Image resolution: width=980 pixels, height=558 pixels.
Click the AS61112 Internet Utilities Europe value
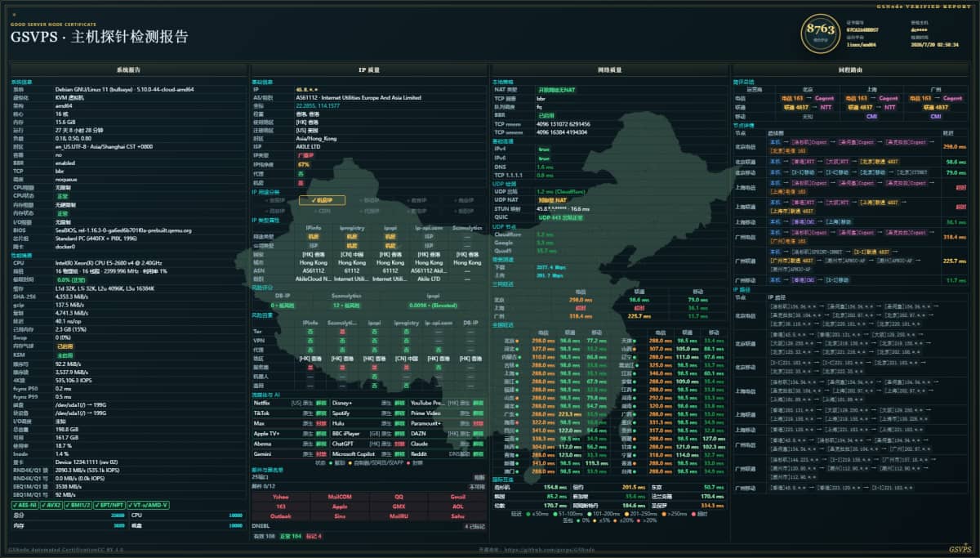tap(359, 97)
